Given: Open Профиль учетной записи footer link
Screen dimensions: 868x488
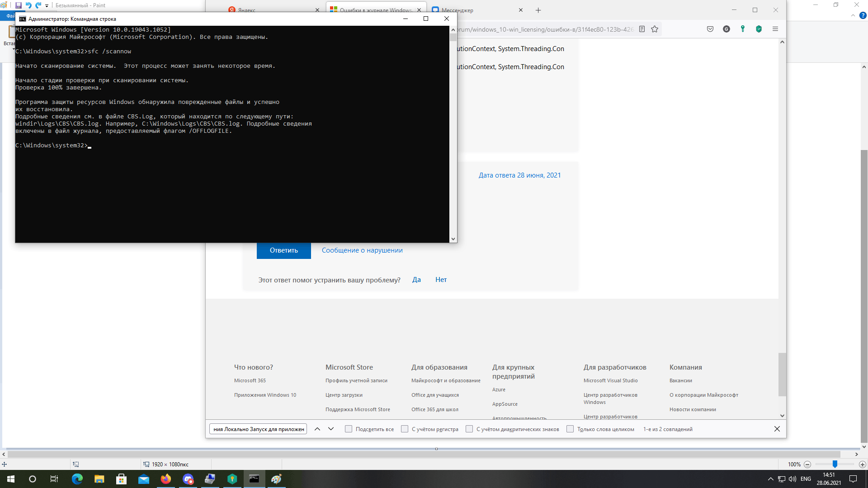Looking at the screenshot, I should [x=356, y=380].
